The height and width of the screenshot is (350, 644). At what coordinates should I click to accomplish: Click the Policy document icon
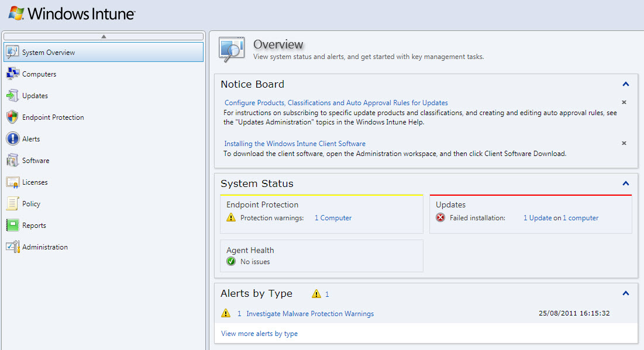tap(12, 203)
